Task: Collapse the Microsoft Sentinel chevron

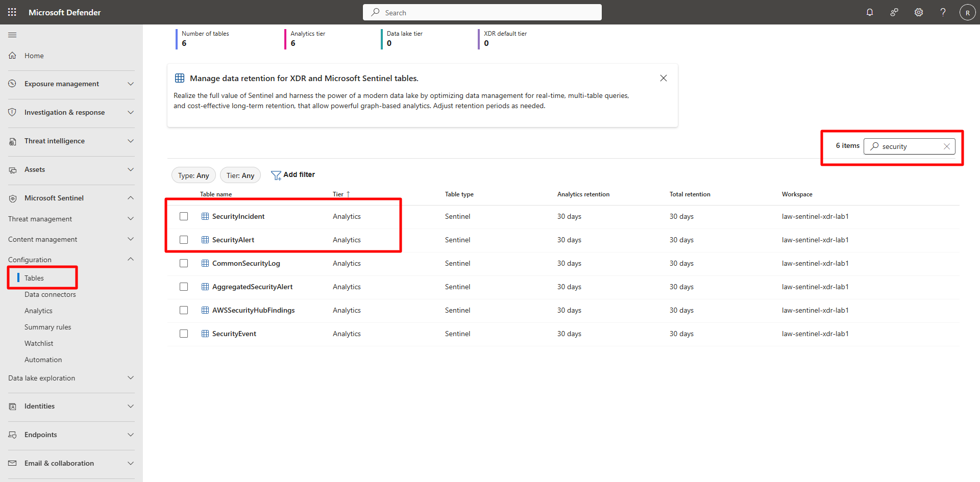Action: [x=131, y=198]
